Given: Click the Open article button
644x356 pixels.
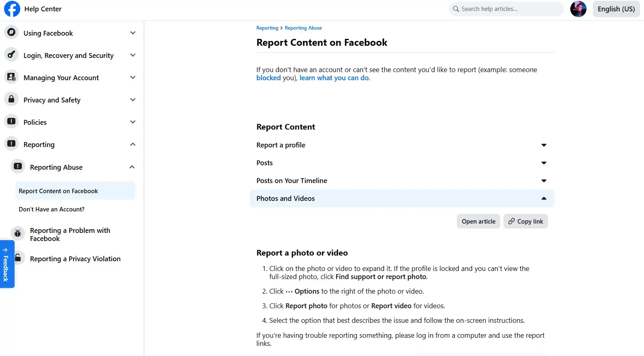Looking at the screenshot, I should (478, 221).
